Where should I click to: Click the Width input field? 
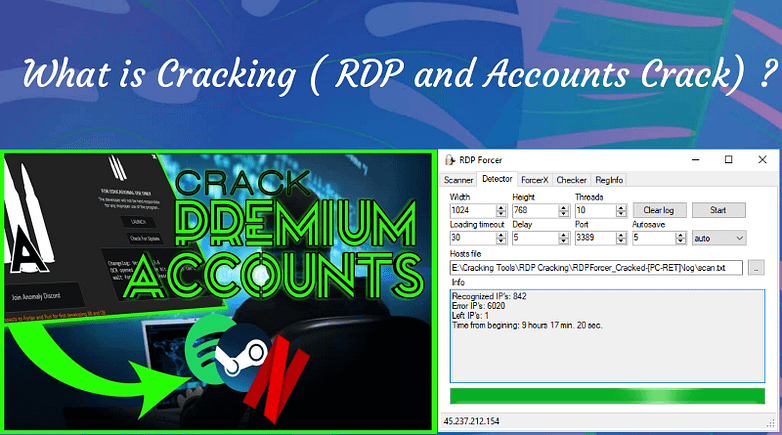pos(473,211)
